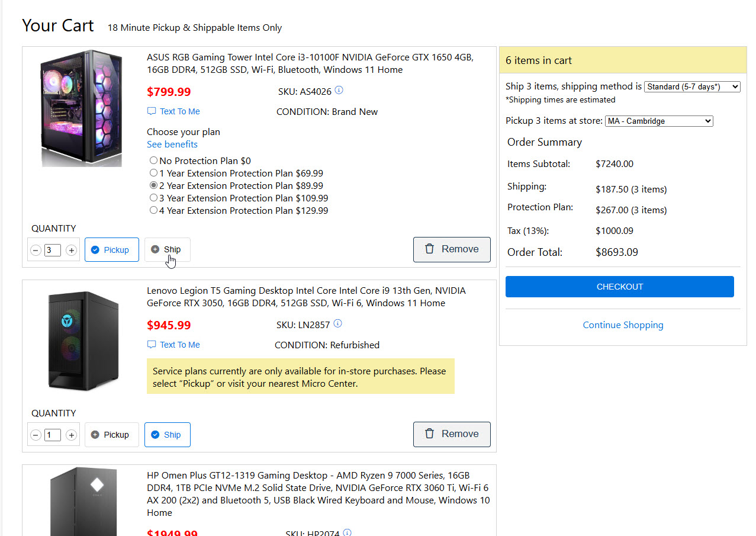
Task: Open the Continue Shopping link
Action: click(x=623, y=325)
